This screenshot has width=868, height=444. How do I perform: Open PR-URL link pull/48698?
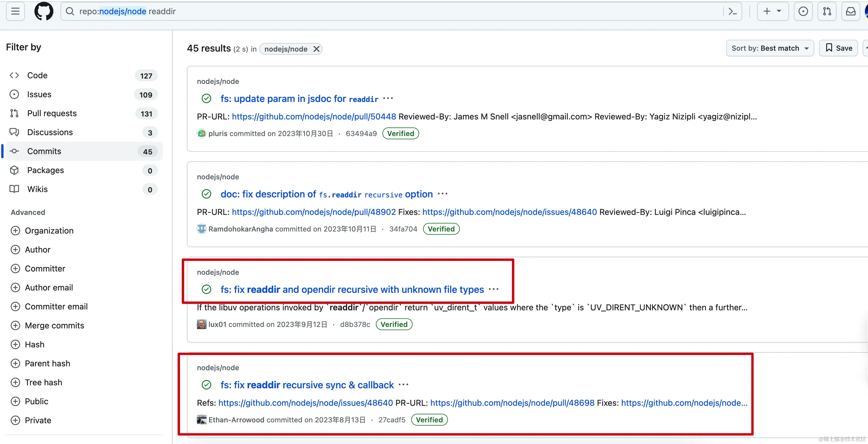click(512, 403)
